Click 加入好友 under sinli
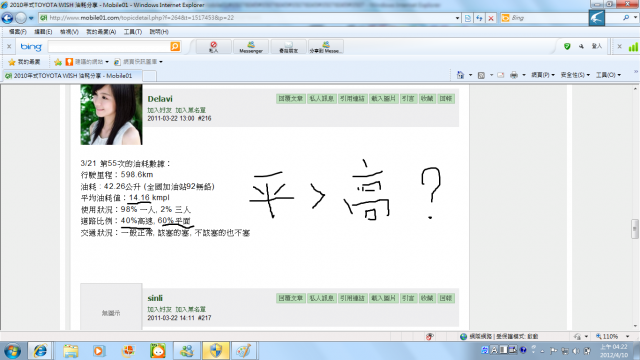 tap(160, 309)
